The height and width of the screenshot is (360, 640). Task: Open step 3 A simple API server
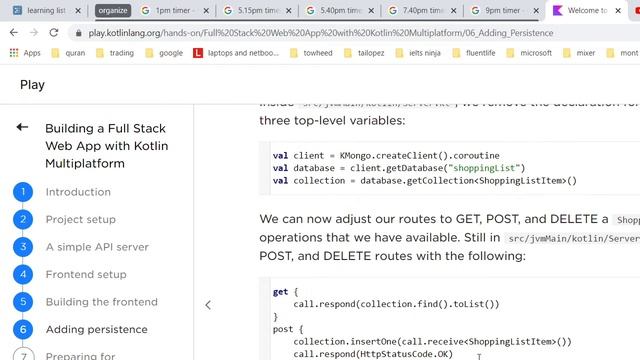pyautogui.click(x=97, y=247)
